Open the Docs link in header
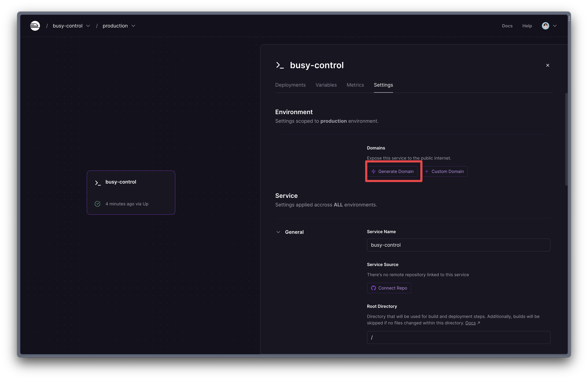The width and height of the screenshot is (588, 380). [507, 26]
